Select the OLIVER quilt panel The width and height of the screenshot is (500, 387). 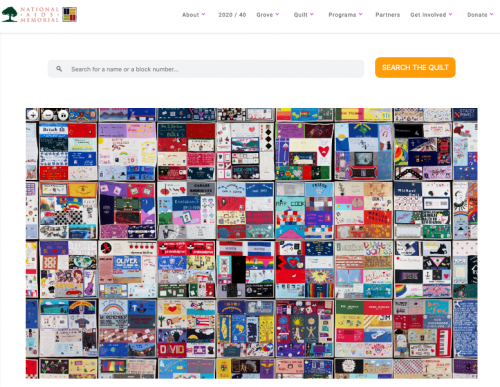pyautogui.click(x=127, y=262)
